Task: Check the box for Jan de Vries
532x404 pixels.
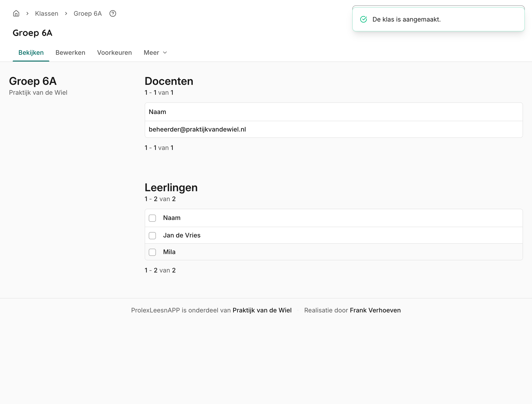Action: (x=152, y=235)
